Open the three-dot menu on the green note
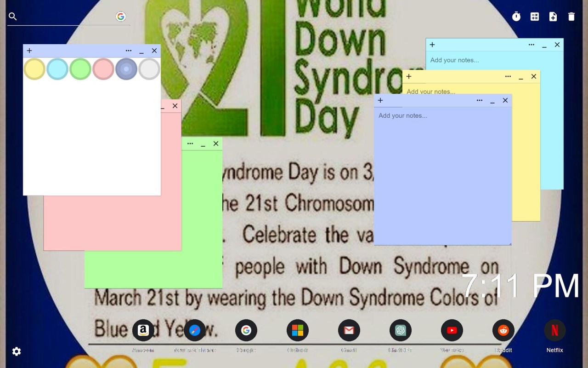The image size is (588, 368). (190, 144)
